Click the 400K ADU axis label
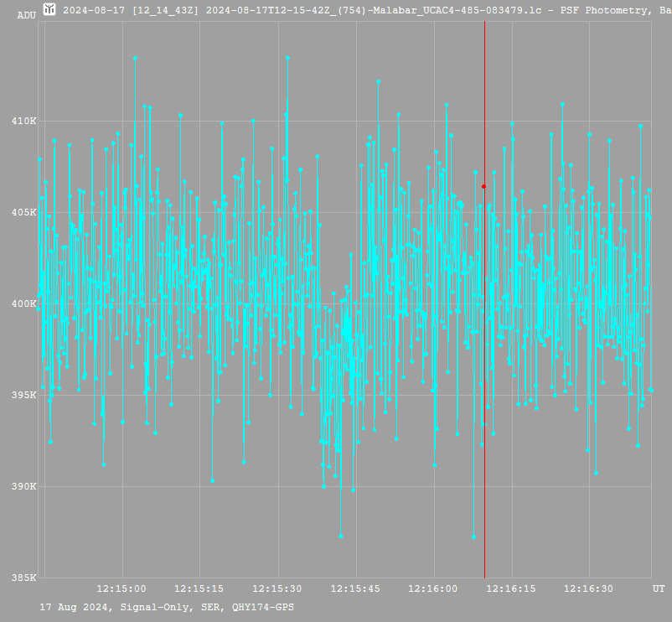Image resolution: width=672 pixels, height=622 pixels. (24, 304)
